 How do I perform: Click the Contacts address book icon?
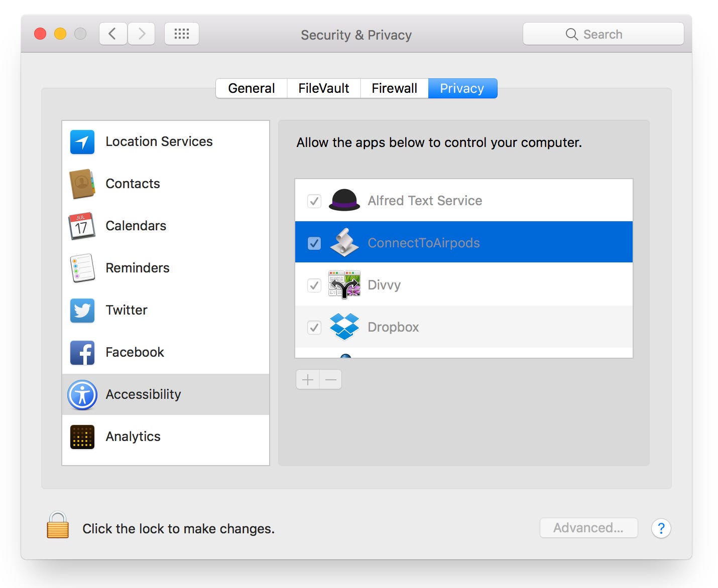point(82,184)
